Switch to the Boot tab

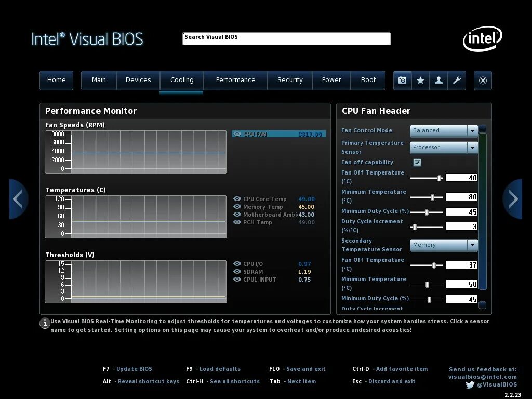click(368, 81)
